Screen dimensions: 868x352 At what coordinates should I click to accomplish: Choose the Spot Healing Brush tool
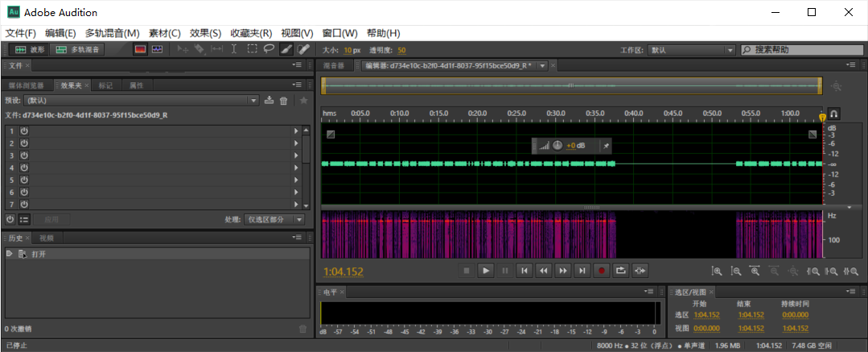[302, 49]
